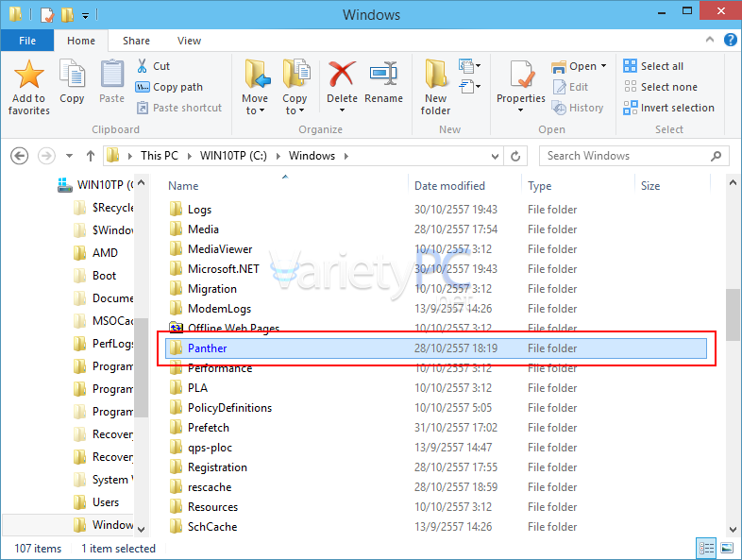Screen dimensions: 742x560
Task: Open the Copy to menu
Action: (x=295, y=88)
